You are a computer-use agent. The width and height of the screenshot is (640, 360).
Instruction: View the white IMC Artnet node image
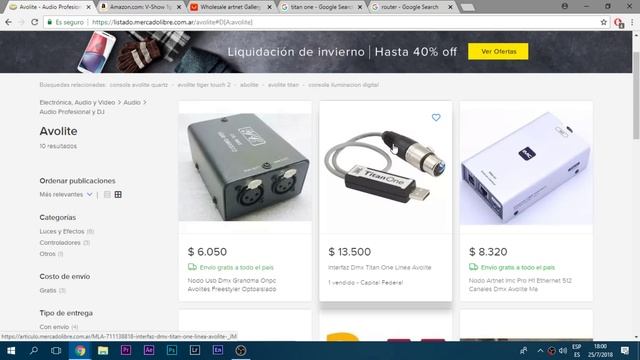coord(526,167)
